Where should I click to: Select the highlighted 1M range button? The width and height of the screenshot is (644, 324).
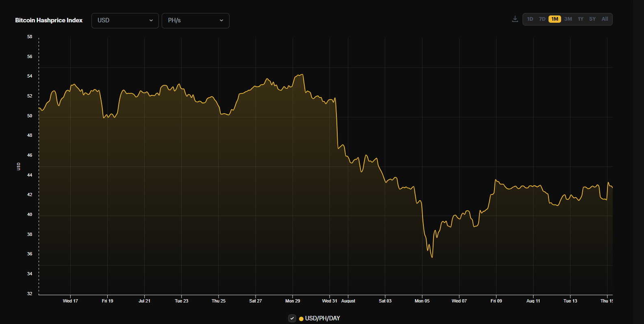555,19
